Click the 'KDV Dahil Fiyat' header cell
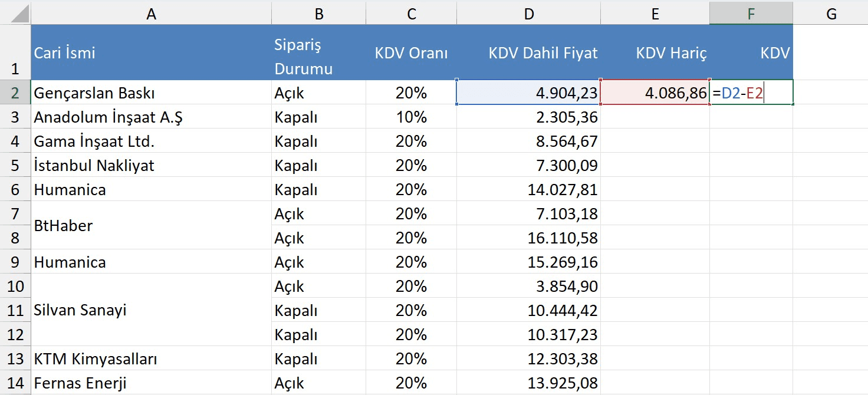868x395 pixels. click(x=528, y=53)
